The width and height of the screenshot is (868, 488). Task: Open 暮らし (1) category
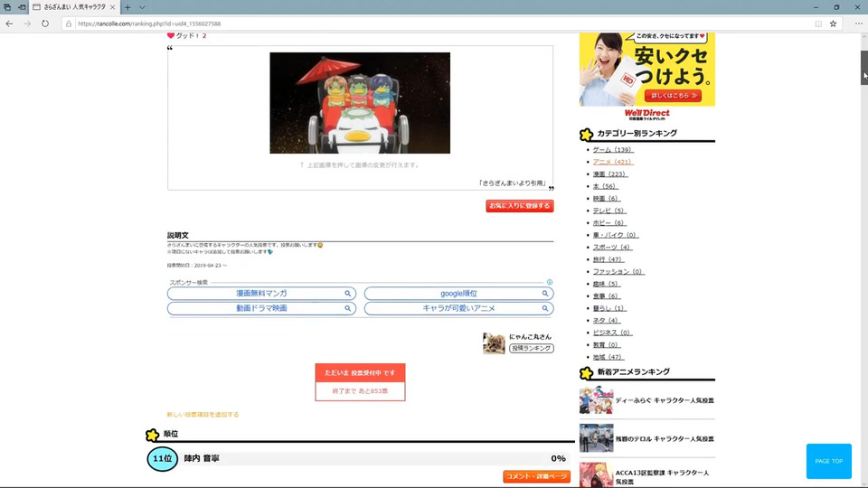click(609, 308)
